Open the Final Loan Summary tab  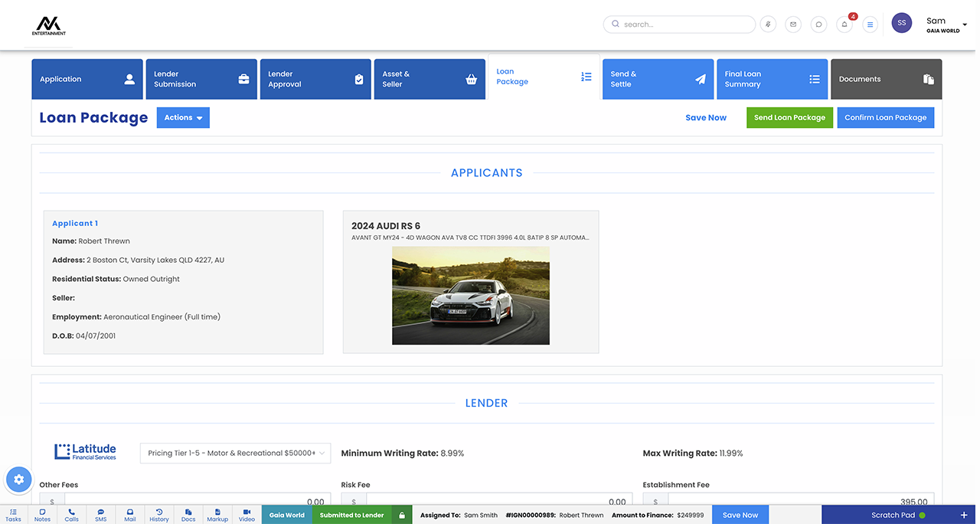pyautogui.click(x=772, y=79)
